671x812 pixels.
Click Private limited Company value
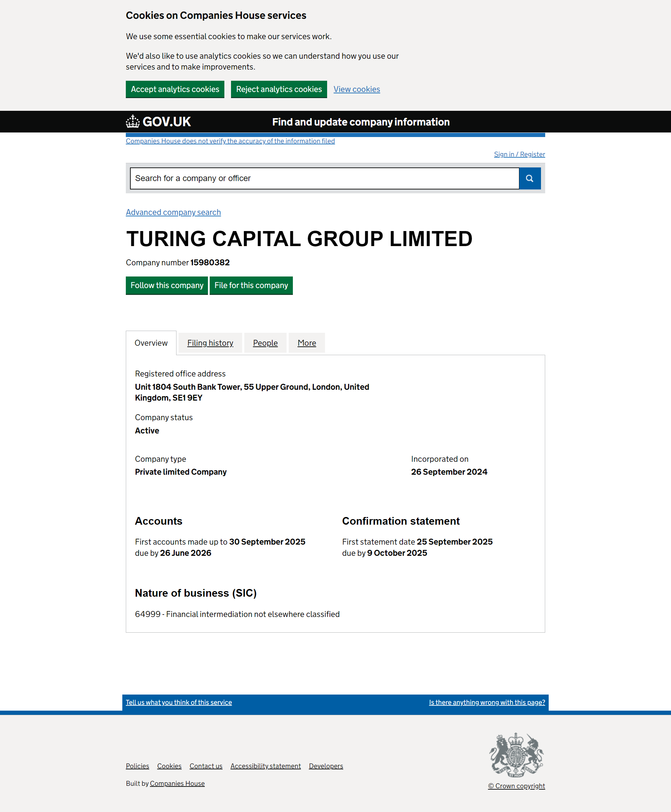181,472
